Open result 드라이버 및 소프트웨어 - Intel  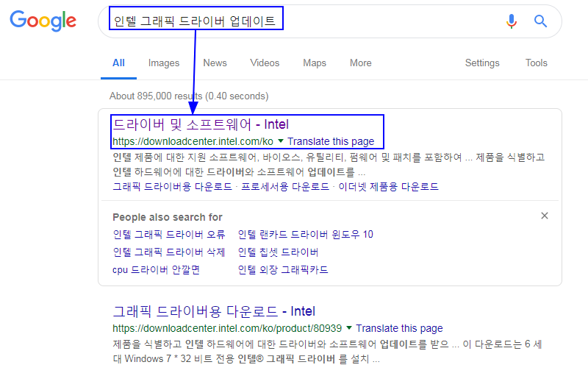point(201,124)
